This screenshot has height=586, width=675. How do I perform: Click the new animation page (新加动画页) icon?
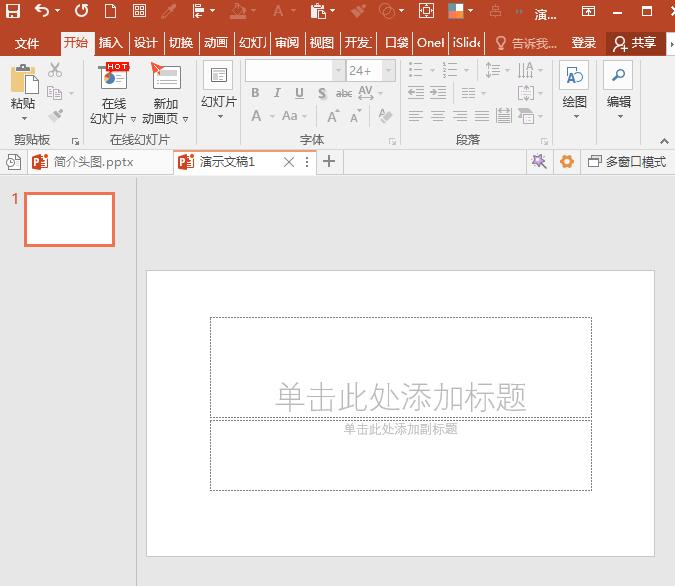click(x=165, y=78)
